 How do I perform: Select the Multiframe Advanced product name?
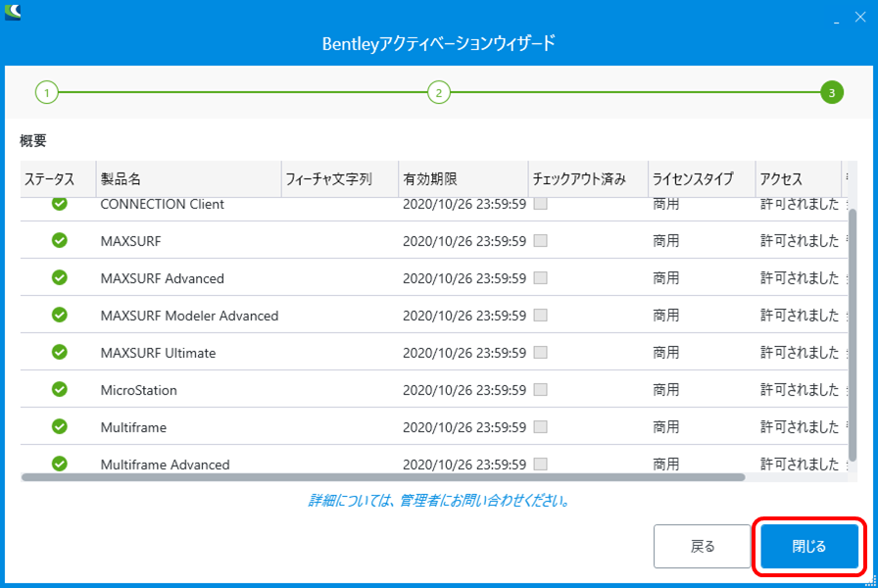coord(166,465)
